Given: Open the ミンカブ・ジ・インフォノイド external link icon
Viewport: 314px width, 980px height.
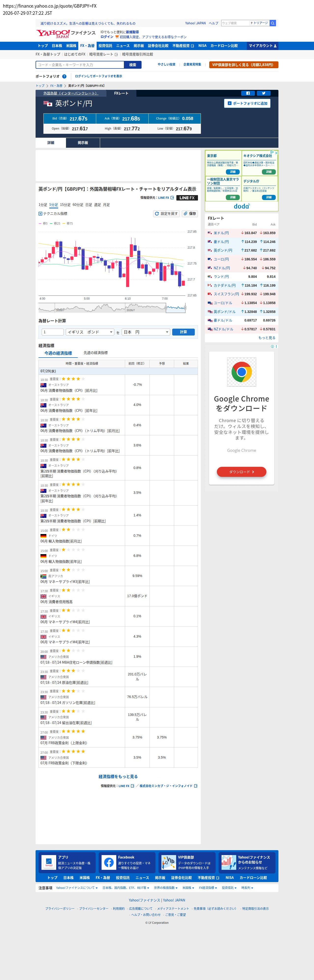Looking at the screenshot, I should point(196,786).
